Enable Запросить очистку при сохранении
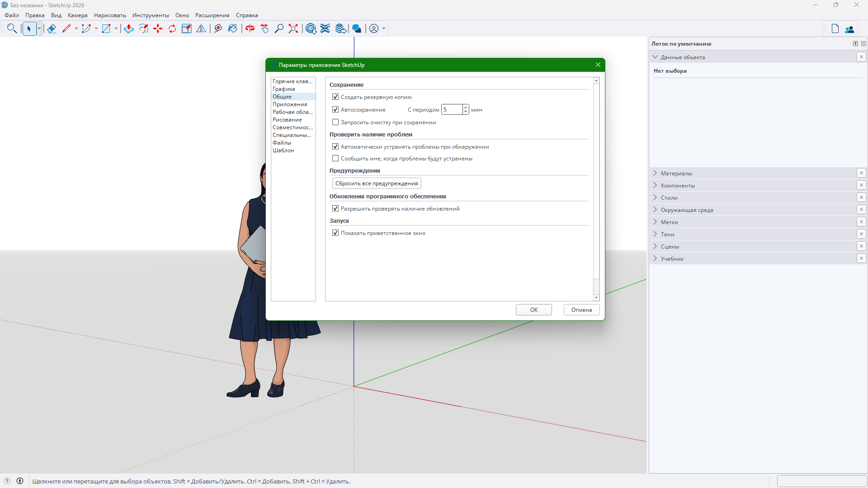This screenshot has width=868, height=488. click(335, 122)
